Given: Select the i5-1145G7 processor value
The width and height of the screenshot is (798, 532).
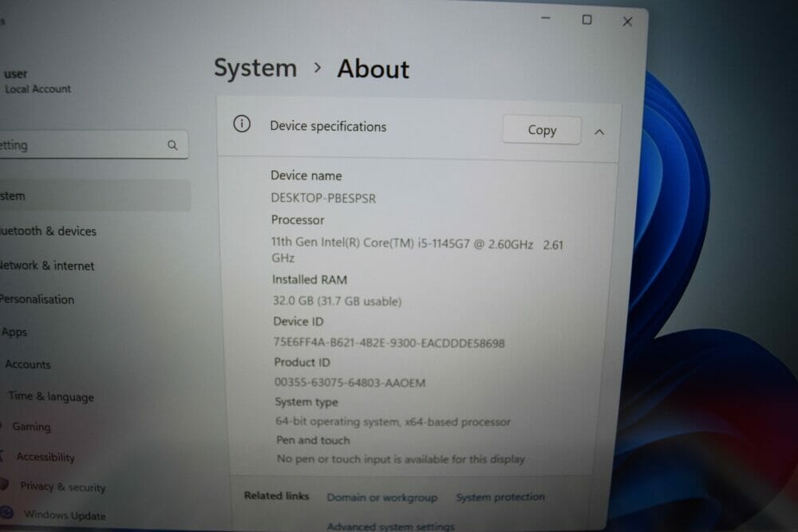Looking at the screenshot, I should [417, 250].
